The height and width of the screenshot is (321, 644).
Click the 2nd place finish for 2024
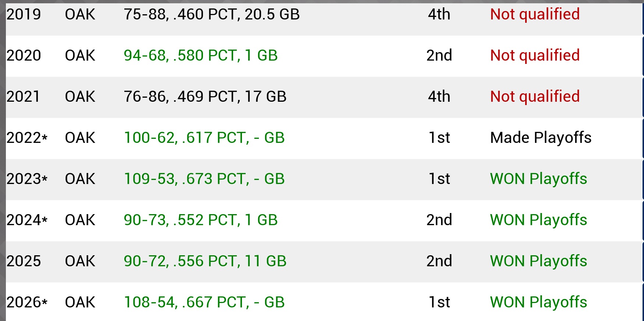(439, 220)
